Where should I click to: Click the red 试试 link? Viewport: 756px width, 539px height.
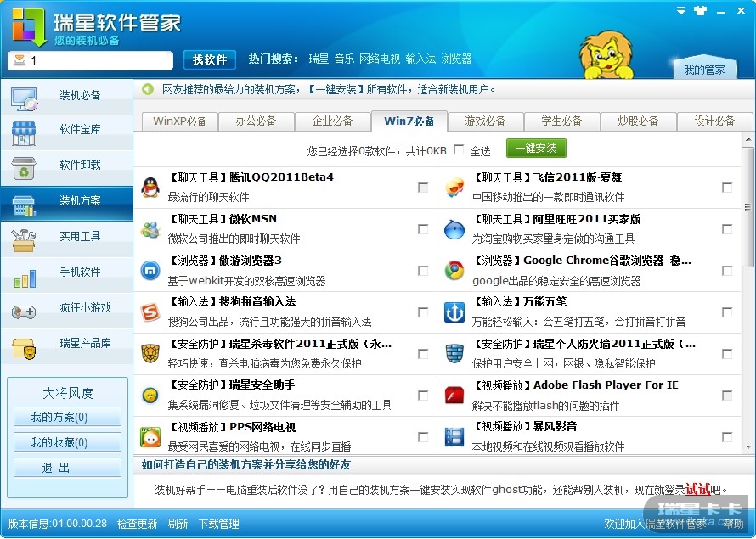click(698, 490)
